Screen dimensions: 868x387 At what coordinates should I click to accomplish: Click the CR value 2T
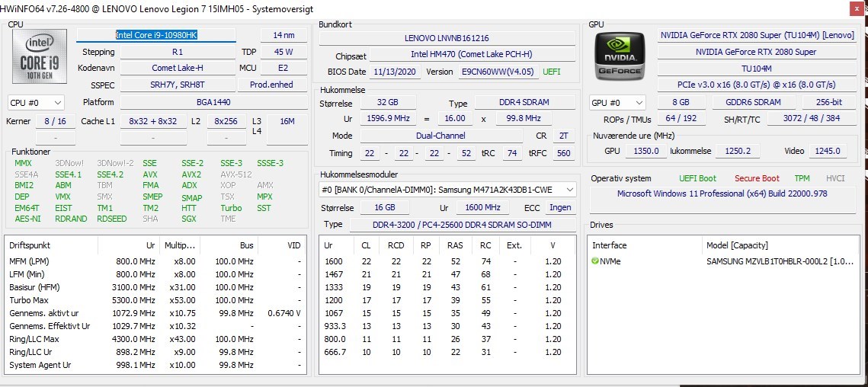[x=563, y=136]
